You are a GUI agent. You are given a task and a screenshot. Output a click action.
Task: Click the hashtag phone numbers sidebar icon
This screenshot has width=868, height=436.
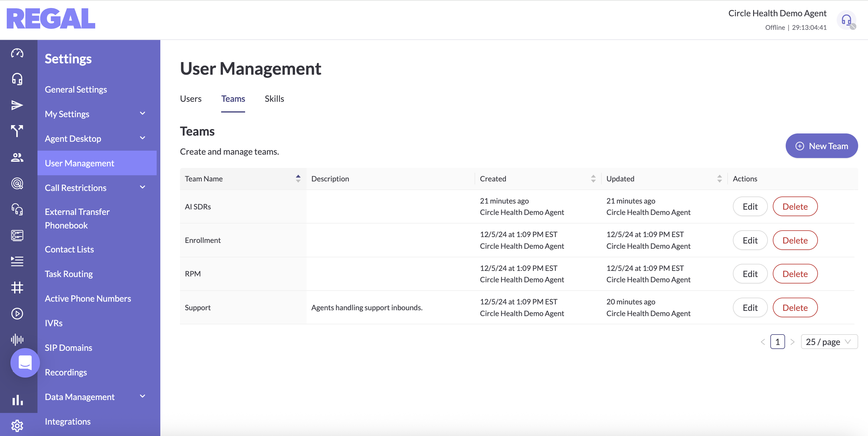pos(17,287)
